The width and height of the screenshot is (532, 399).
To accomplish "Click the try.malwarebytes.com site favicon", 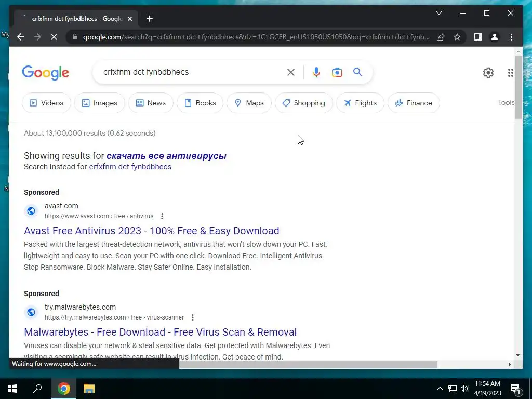I will (x=31, y=312).
